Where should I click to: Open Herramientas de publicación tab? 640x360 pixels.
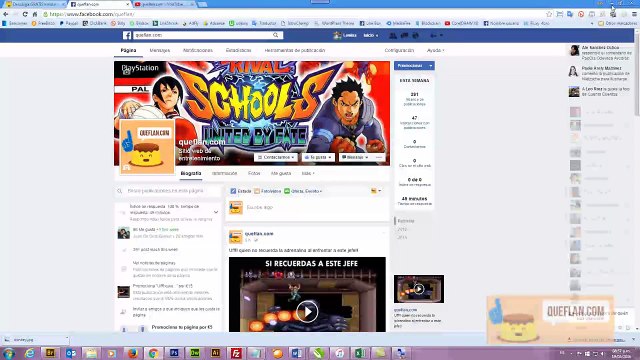295,50
